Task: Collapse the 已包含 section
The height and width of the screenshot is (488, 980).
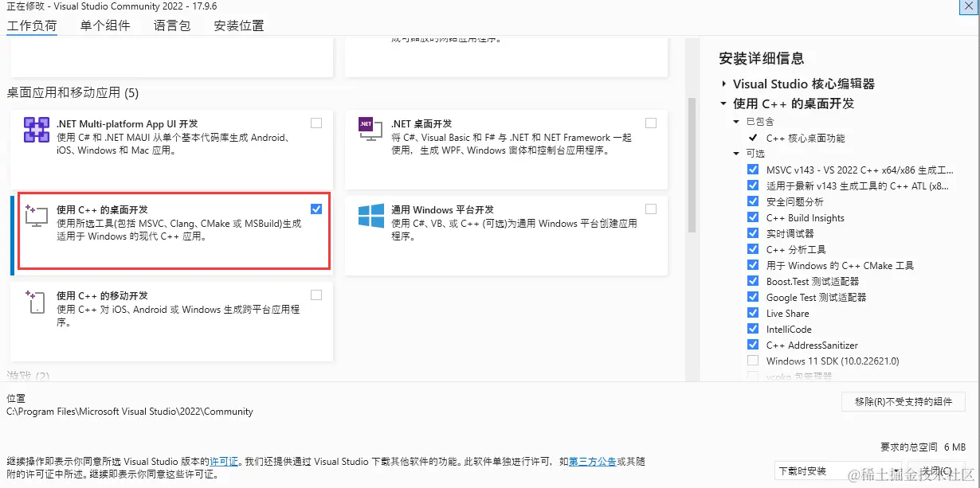Action: pos(737,122)
